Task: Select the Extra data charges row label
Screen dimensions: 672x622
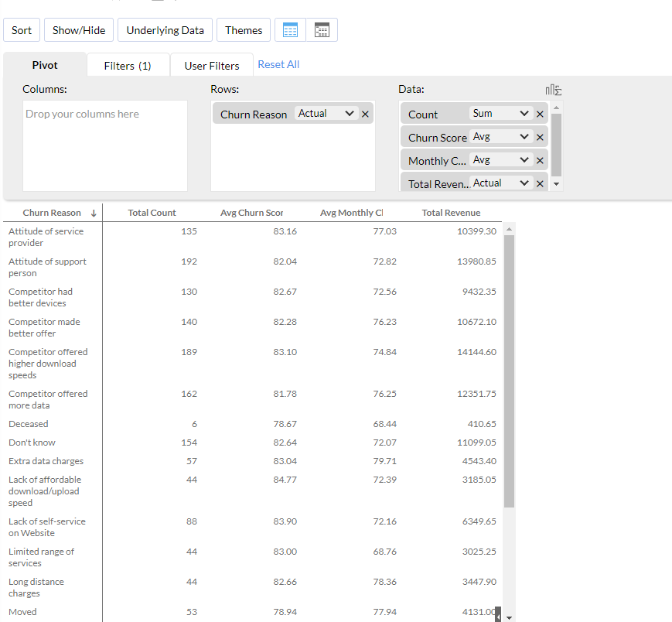Action: pyautogui.click(x=46, y=461)
